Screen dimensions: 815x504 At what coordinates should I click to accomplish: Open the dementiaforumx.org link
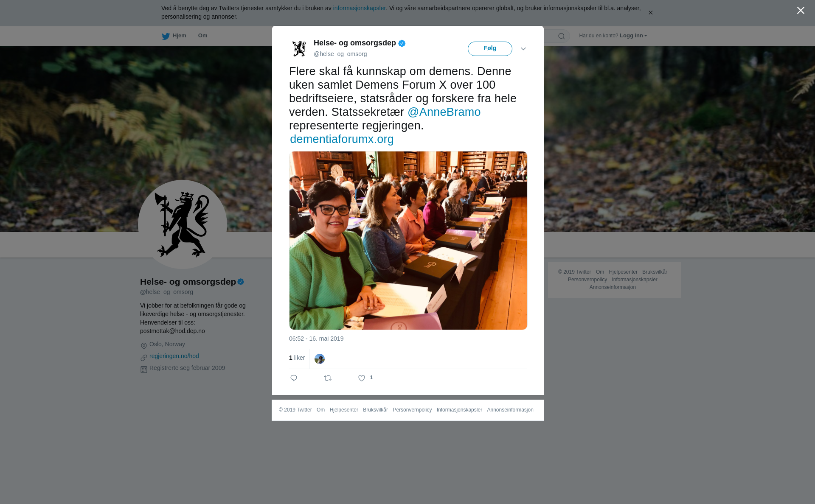342,139
